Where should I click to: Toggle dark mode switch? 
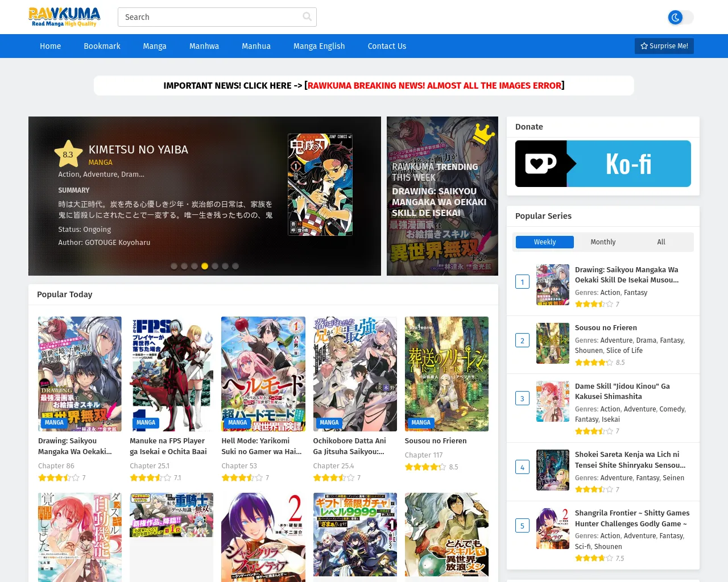681,18
